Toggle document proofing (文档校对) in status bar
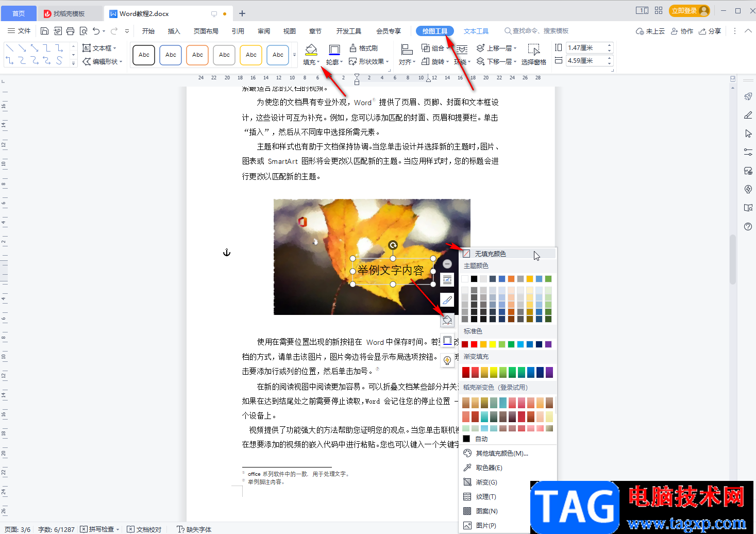The height and width of the screenshot is (534, 756). [x=144, y=529]
